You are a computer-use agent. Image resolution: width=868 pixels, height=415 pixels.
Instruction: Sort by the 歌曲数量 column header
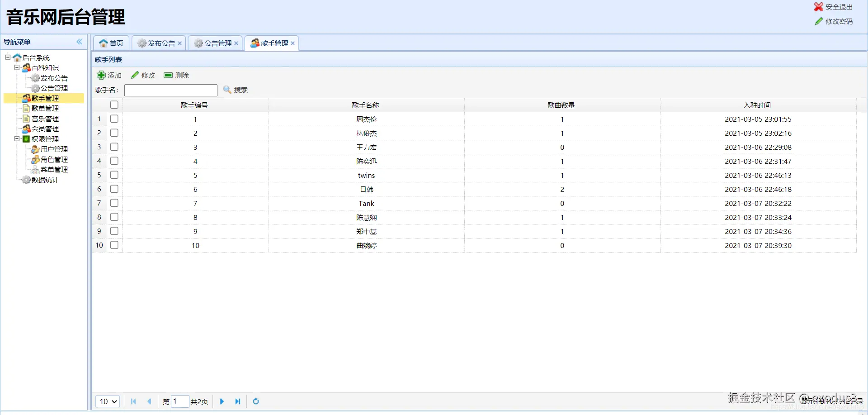[561, 105]
